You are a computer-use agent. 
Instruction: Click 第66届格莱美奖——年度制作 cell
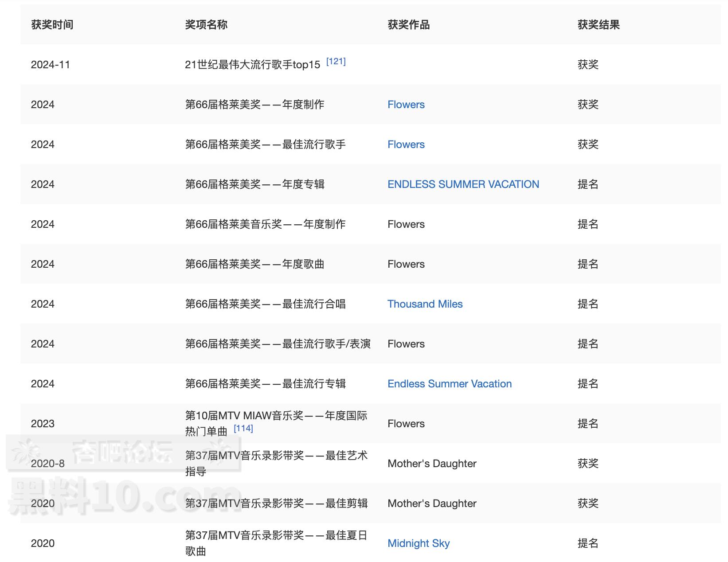(x=254, y=105)
